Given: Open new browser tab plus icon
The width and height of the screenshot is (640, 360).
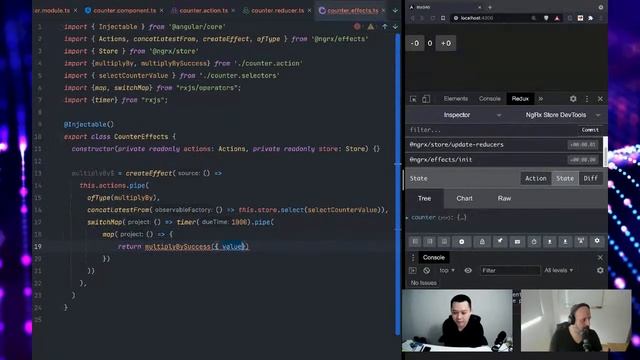Looking at the screenshot, I should [490, 7].
